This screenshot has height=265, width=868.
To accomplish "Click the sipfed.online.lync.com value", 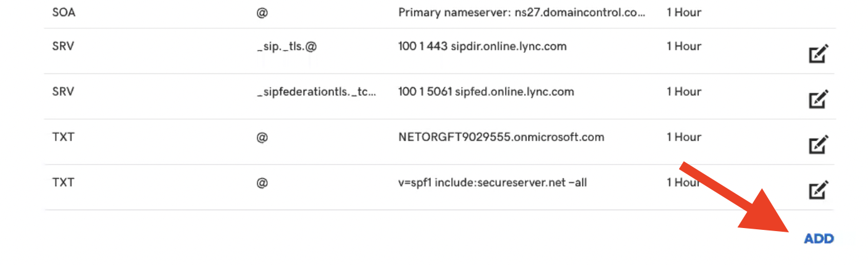I will pyautogui.click(x=486, y=92).
